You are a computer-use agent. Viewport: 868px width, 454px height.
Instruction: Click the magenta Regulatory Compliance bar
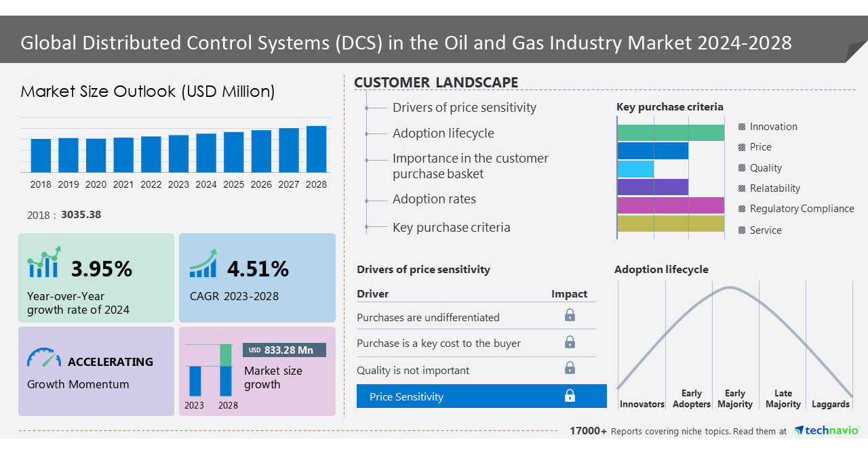click(x=668, y=203)
